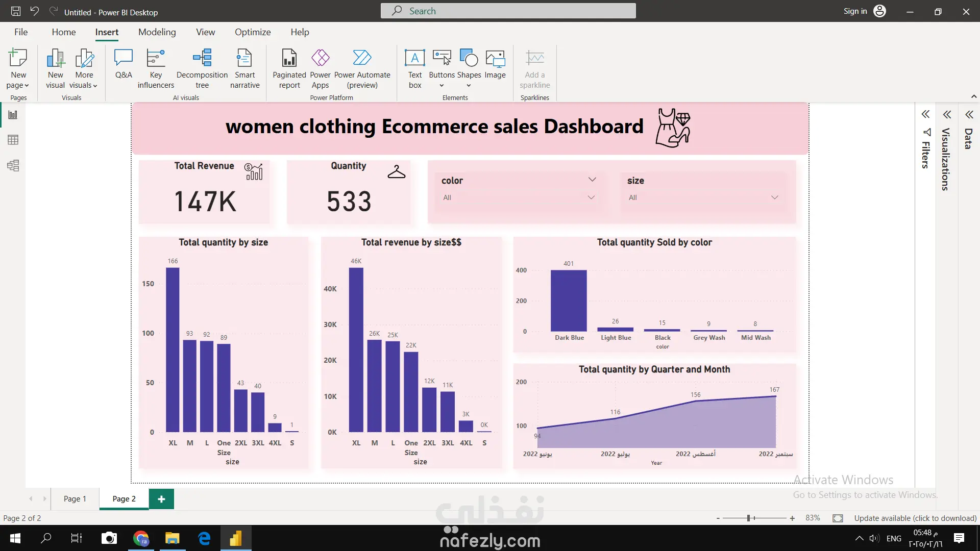Click Update available download link
Screen dimensions: 980x551
pos(915,518)
